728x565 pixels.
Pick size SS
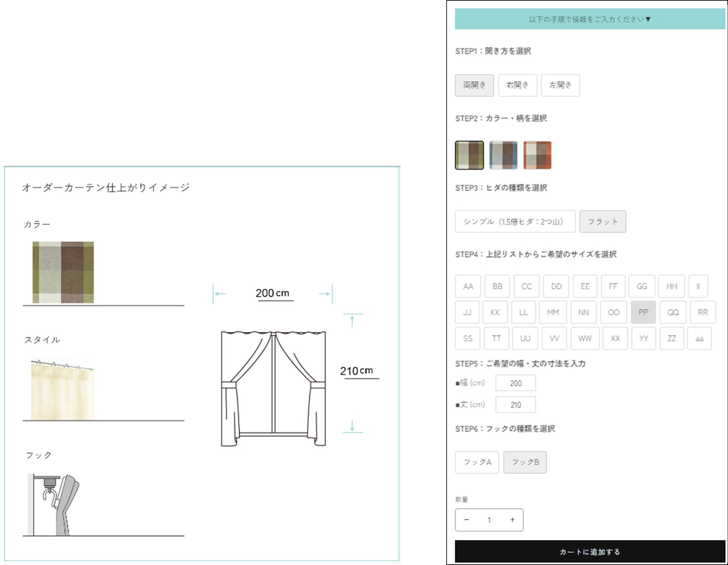[468, 338]
